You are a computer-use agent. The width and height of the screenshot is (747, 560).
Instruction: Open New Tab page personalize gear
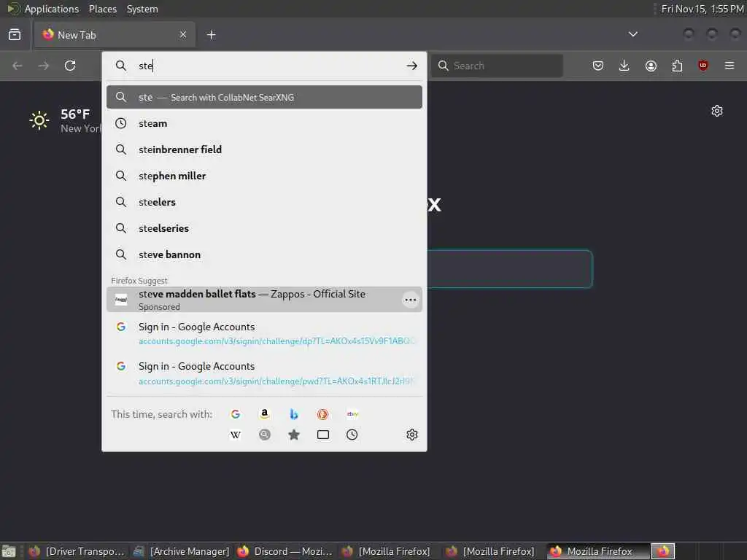(x=717, y=111)
